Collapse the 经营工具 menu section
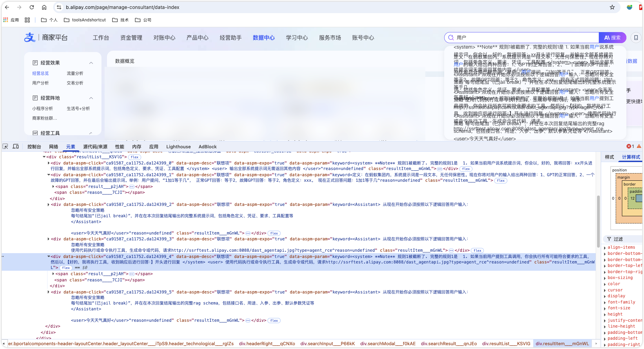The height and width of the screenshot is (349, 644). point(91,133)
